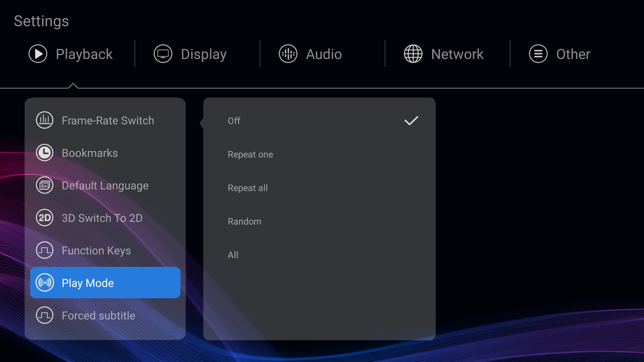
Task: Select 3D Switch To 2D option
Action: click(x=105, y=218)
